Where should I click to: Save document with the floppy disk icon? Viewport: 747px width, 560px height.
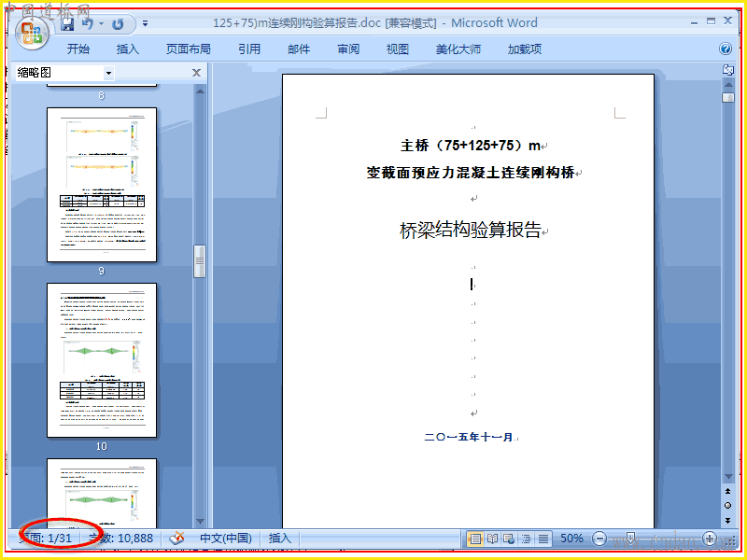tap(66, 24)
